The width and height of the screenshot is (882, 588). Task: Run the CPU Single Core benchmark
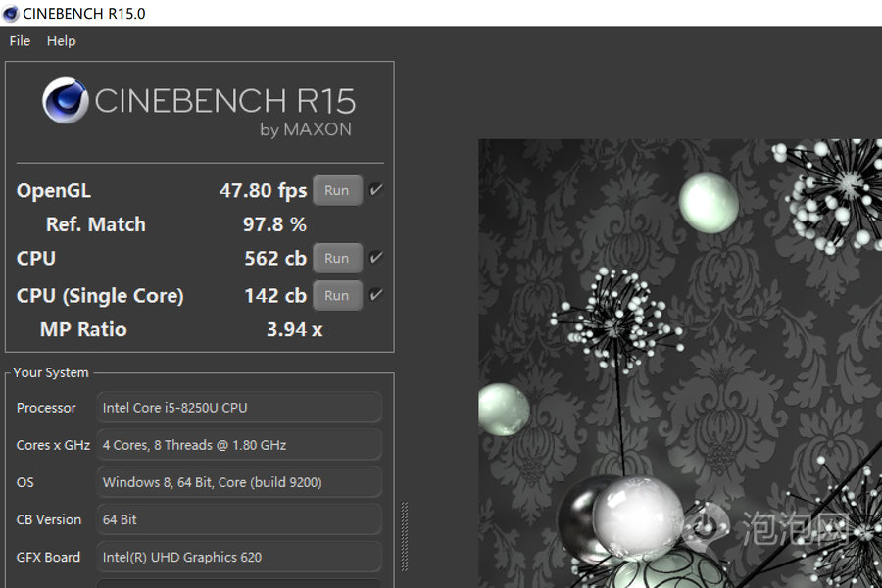coord(336,295)
